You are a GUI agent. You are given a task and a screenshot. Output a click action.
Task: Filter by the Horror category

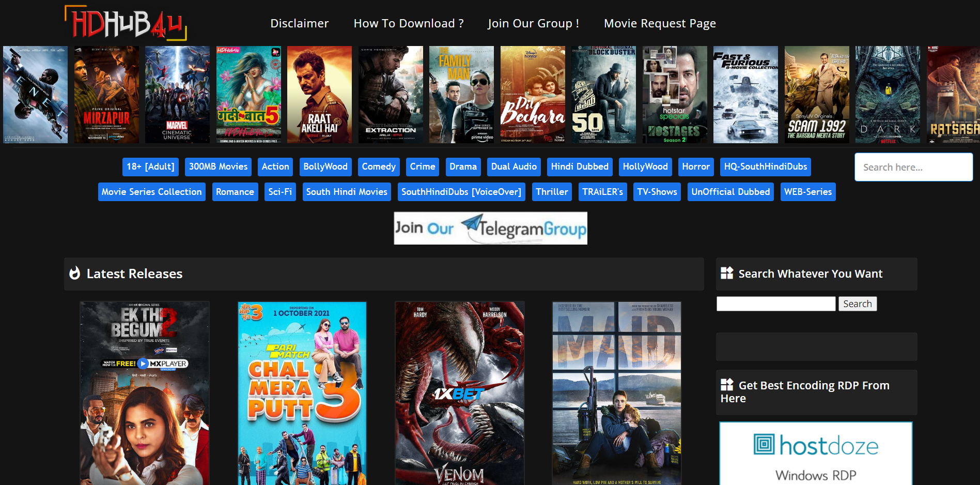coord(695,166)
